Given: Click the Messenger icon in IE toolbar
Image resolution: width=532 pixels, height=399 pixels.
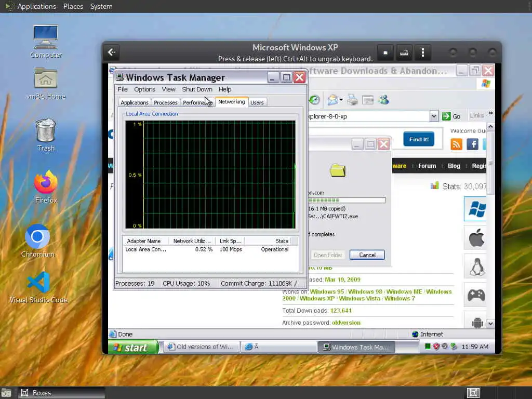Looking at the screenshot, I should point(384,100).
